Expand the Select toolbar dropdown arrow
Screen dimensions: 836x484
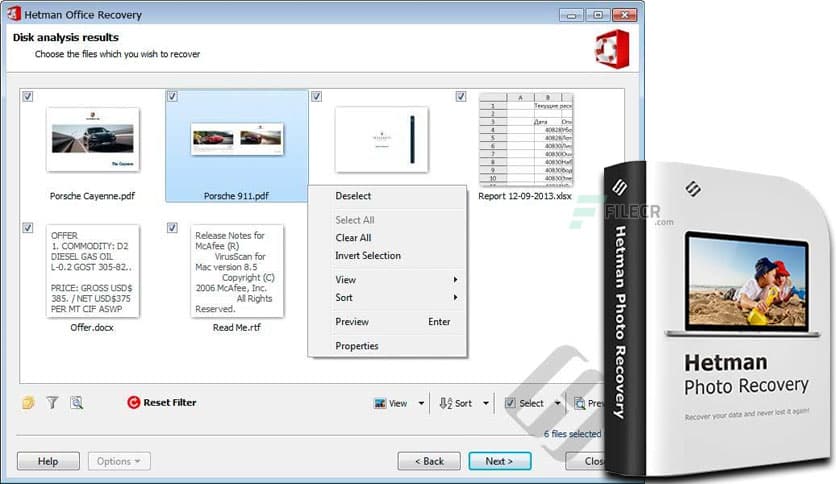(x=557, y=404)
